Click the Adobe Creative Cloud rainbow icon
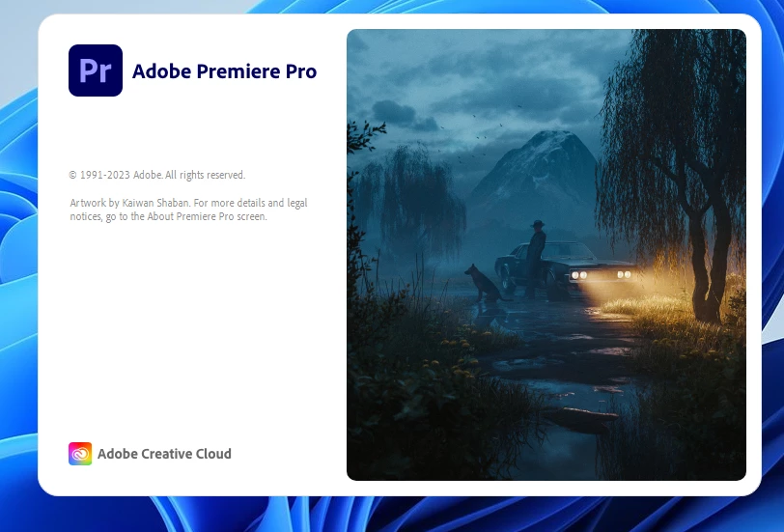The height and width of the screenshot is (532, 784). (x=80, y=454)
